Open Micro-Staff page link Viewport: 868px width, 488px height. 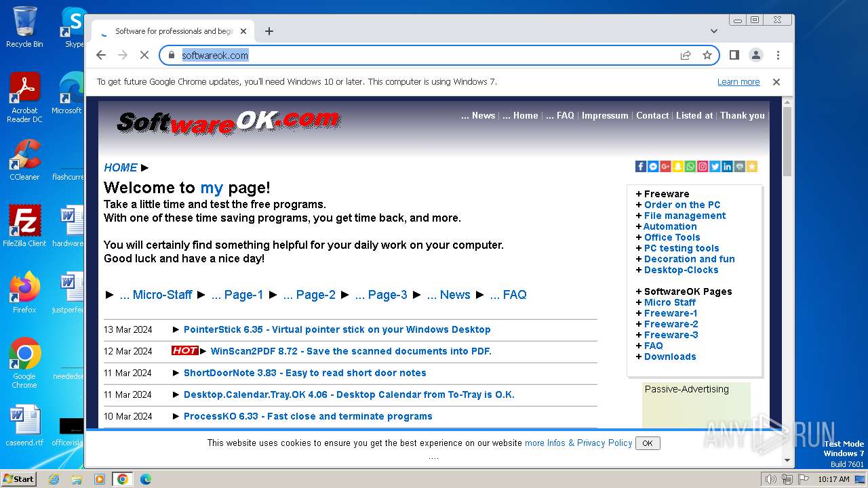tap(156, 295)
